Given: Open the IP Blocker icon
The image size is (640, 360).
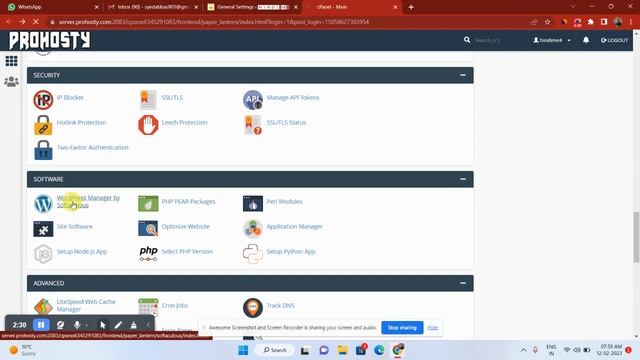Looking at the screenshot, I should tap(43, 100).
